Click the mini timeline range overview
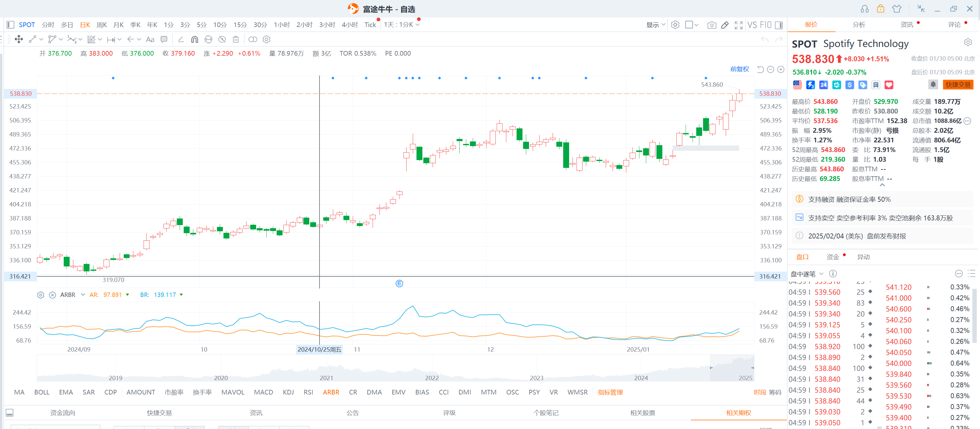Viewport: 980px width, 429px height. (x=395, y=368)
